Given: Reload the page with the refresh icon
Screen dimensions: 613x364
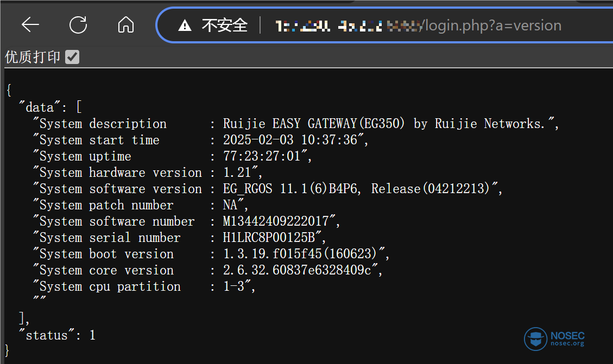Looking at the screenshot, I should pos(78,25).
